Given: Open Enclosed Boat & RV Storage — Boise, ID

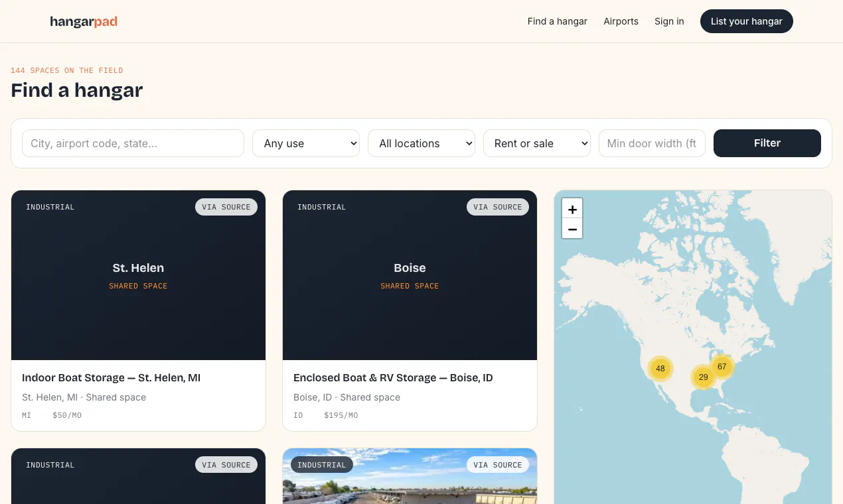Looking at the screenshot, I should click(393, 378).
